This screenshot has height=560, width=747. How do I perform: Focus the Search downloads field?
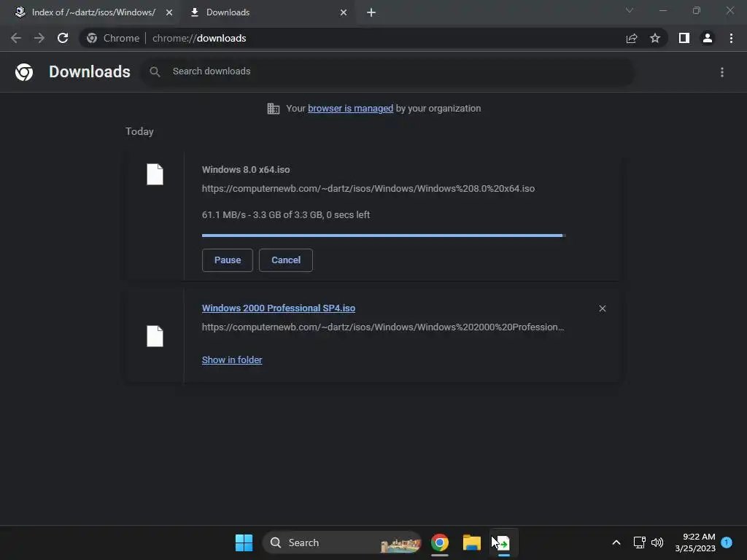click(x=387, y=72)
